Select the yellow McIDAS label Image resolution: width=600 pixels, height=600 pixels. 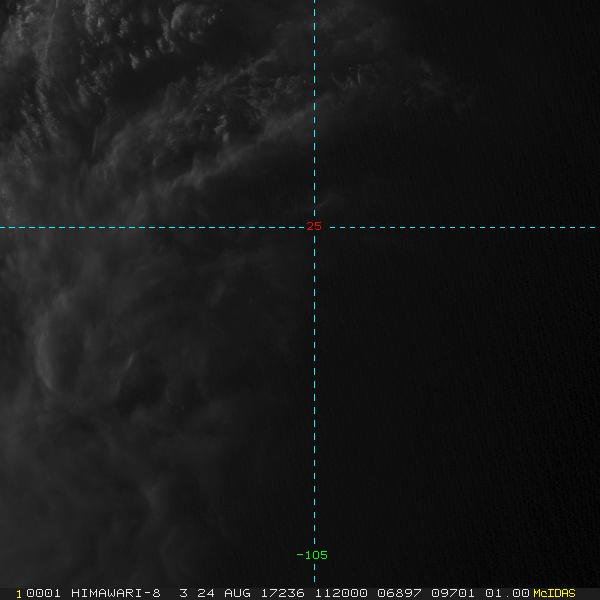[554, 593]
